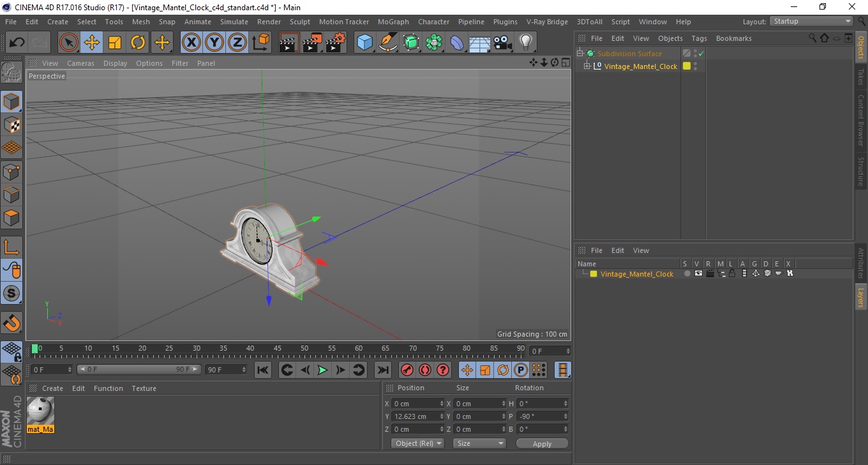Screen dimensions: 868x465
Task: Select Points mode in left toolbar
Action: pyautogui.click(x=11, y=171)
